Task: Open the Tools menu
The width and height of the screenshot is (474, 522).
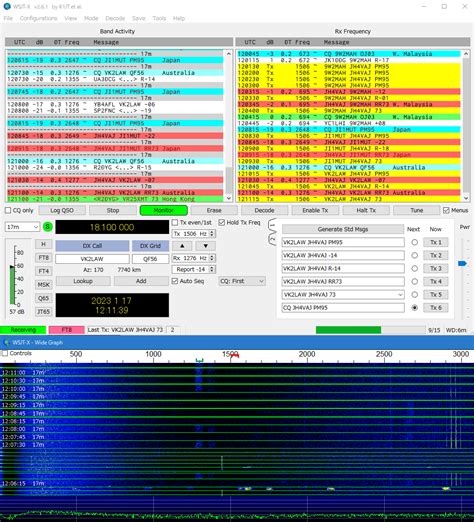Action: pos(159,18)
